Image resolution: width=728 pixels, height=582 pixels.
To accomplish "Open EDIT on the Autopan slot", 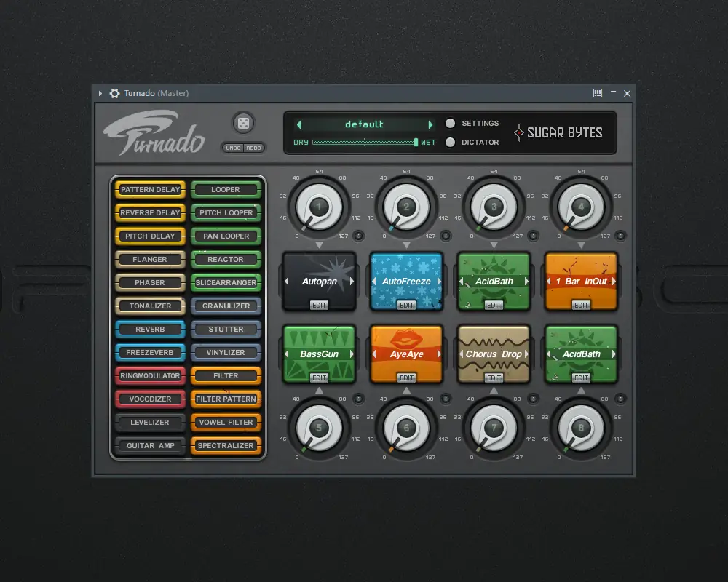I will (x=320, y=305).
